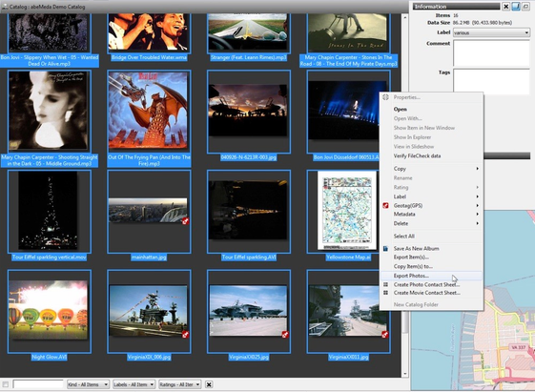Click the Bridge Over Troubled Water.wma filename
Viewport: 535px width, 392px height.
[149, 57]
